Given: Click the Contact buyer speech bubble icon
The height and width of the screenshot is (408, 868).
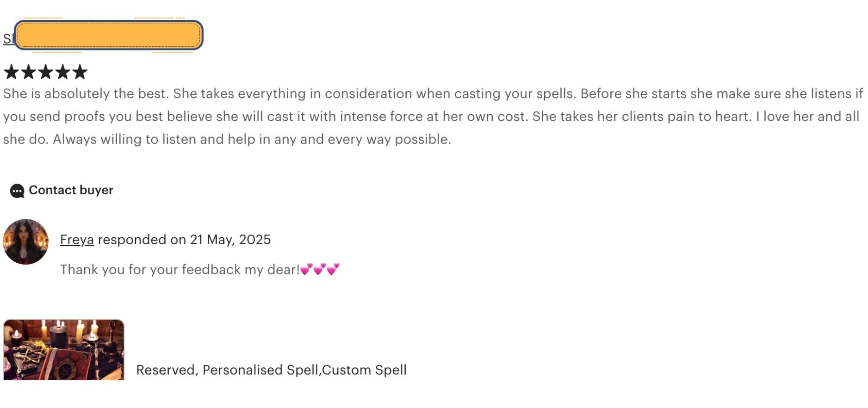Looking at the screenshot, I should pyautogui.click(x=17, y=191).
